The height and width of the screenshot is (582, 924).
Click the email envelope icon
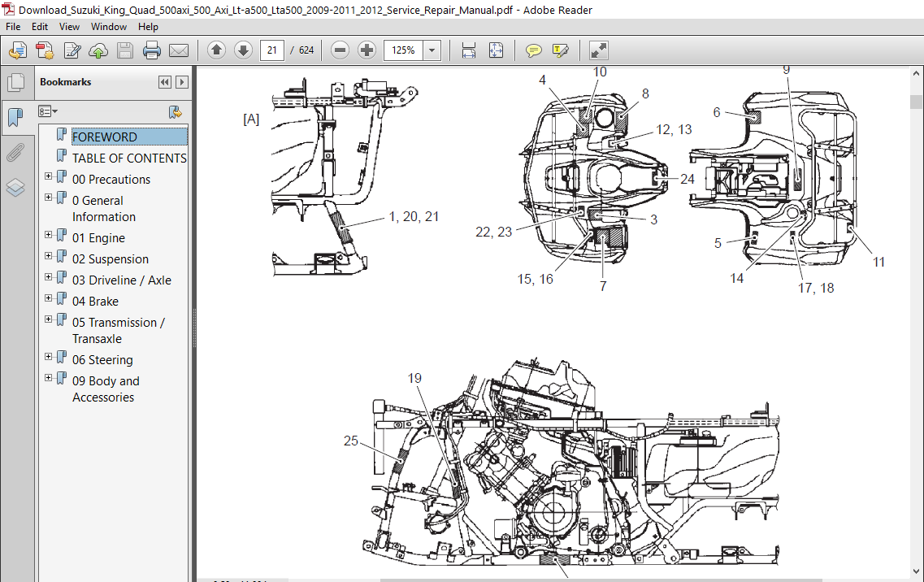coord(179,50)
